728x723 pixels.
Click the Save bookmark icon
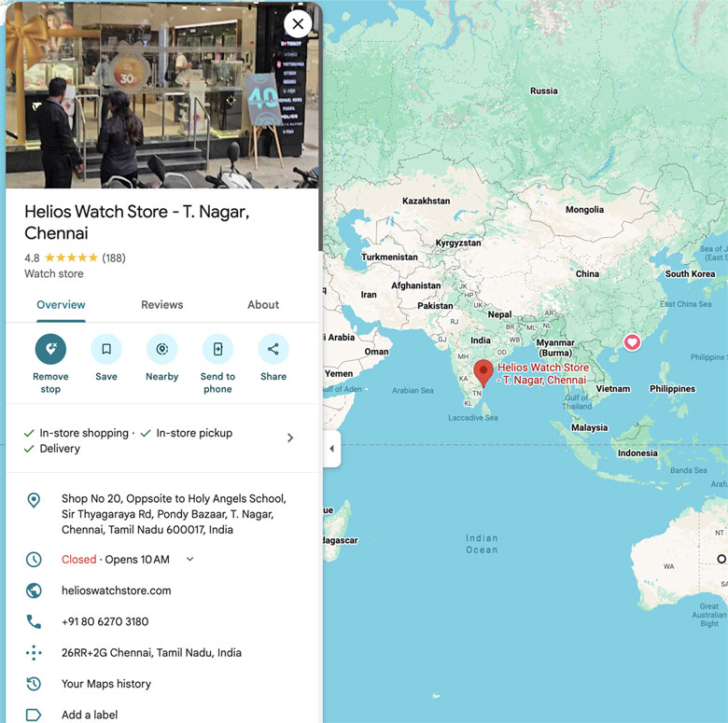(106, 349)
